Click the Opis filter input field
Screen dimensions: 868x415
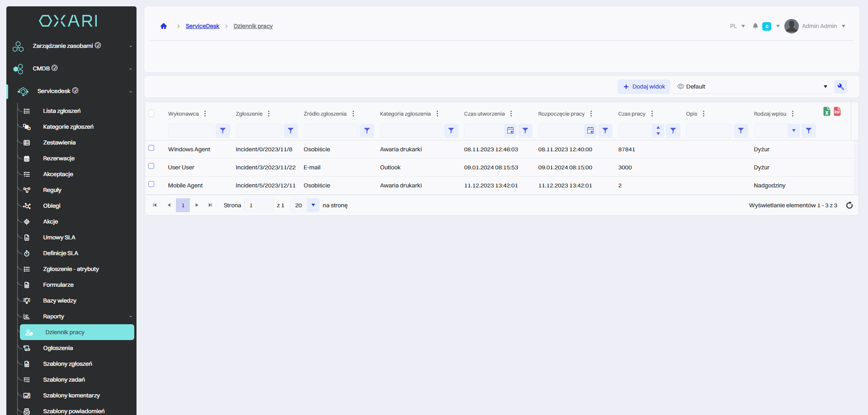pos(708,131)
